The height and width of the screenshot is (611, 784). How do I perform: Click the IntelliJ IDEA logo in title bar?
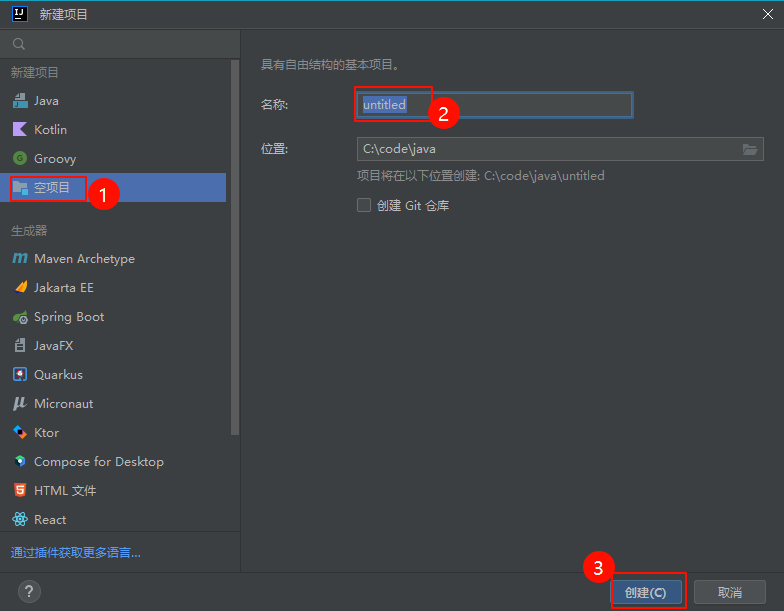(20, 14)
